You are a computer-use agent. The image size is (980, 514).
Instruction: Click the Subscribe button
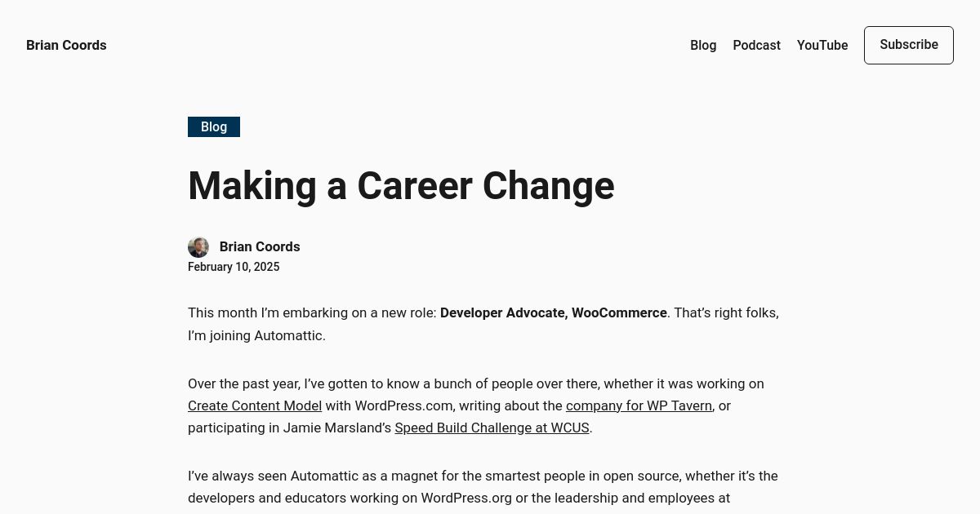(x=909, y=45)
